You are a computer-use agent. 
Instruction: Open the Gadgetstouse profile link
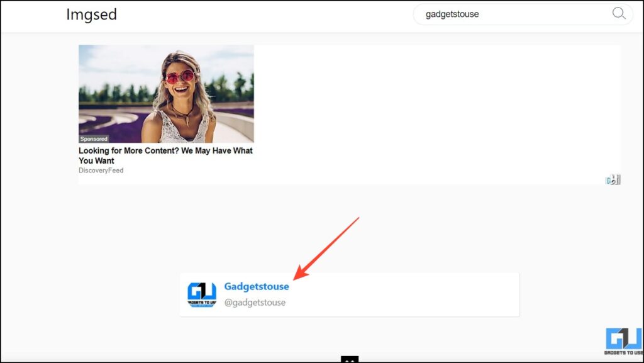[x=257, y=286]
